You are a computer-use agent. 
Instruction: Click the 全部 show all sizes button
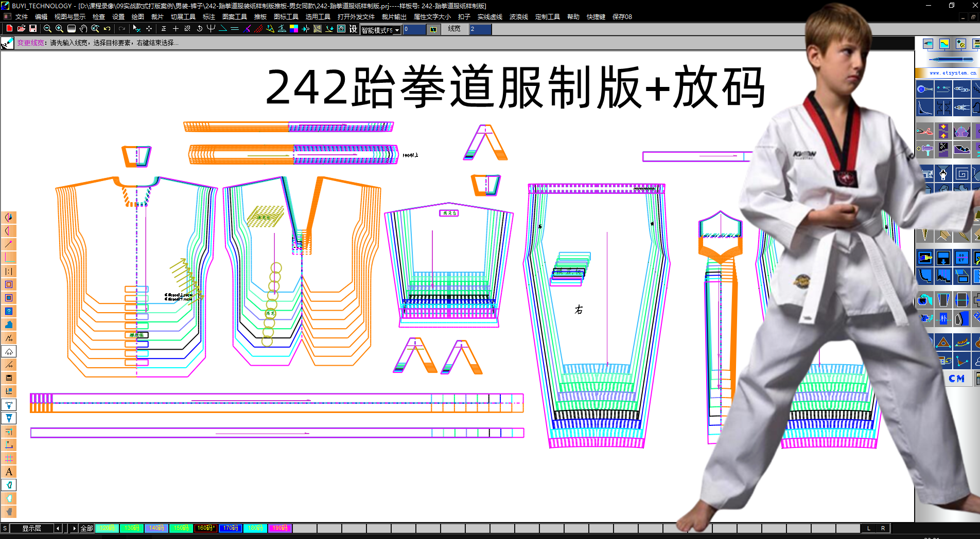86,528
